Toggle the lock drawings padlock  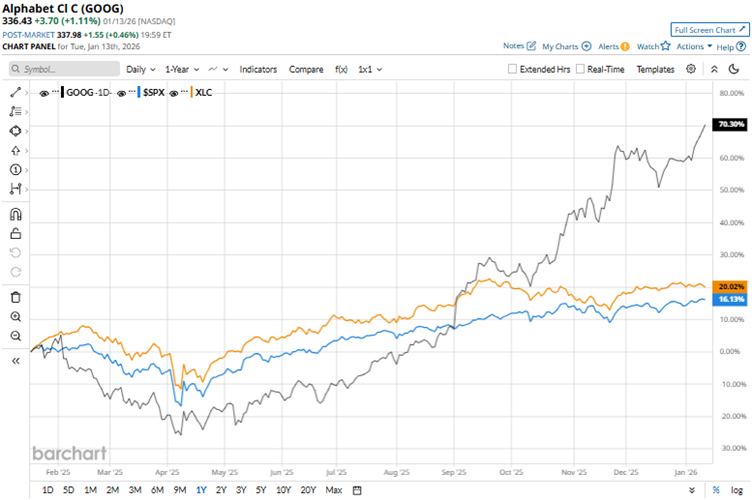15,233
